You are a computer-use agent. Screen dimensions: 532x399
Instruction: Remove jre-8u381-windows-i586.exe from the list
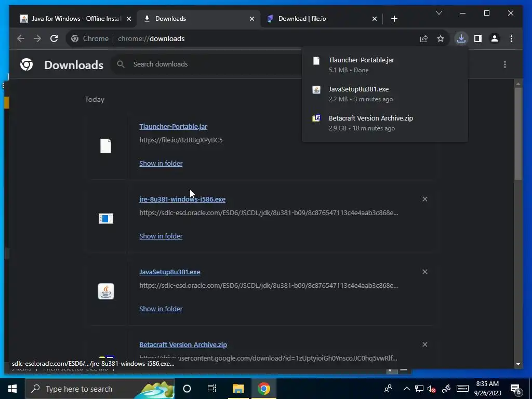(425, 199)
